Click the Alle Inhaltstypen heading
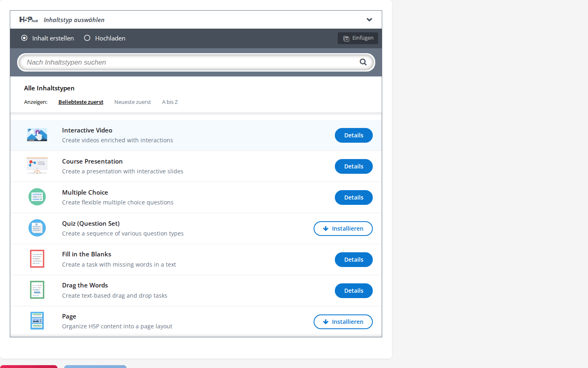 [x=49, y=88]
